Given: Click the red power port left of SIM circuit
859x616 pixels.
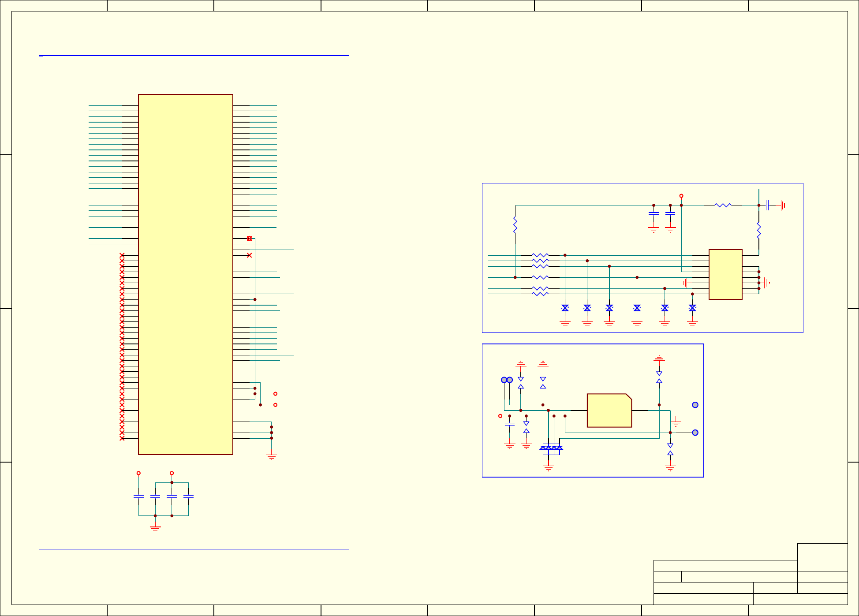Looking at the screenshot, I should click(500, 416).
